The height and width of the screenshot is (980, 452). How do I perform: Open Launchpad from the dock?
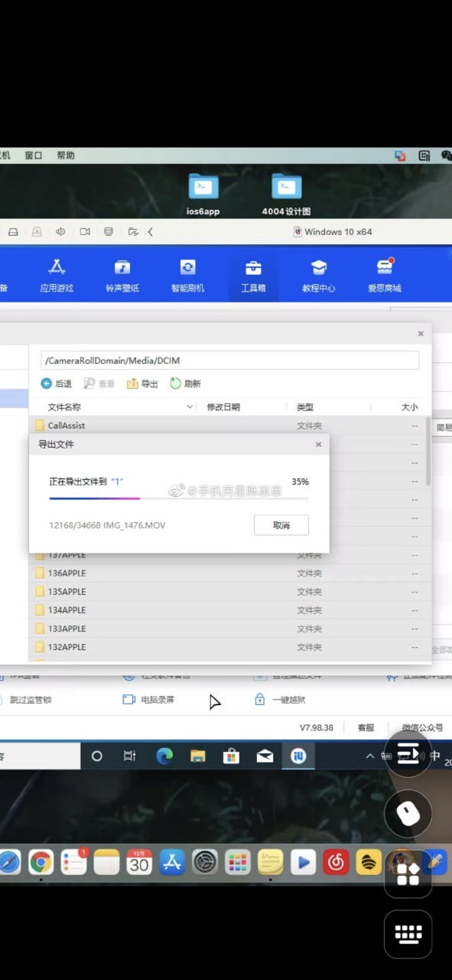coord(238,862)
